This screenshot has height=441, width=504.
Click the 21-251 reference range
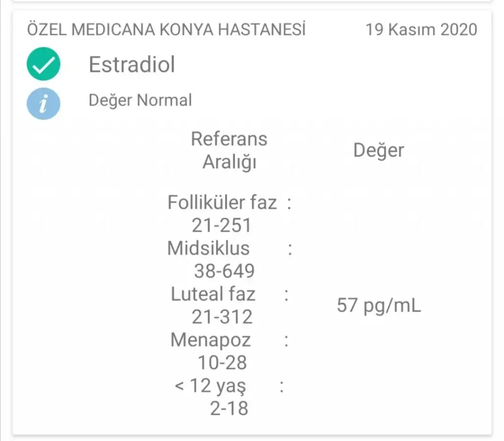point(221,225)
